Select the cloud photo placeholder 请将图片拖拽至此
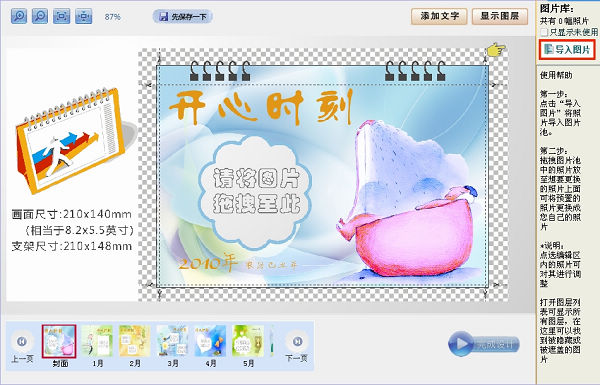The height and width of the screenshot is (385, 600). (256, 192)
